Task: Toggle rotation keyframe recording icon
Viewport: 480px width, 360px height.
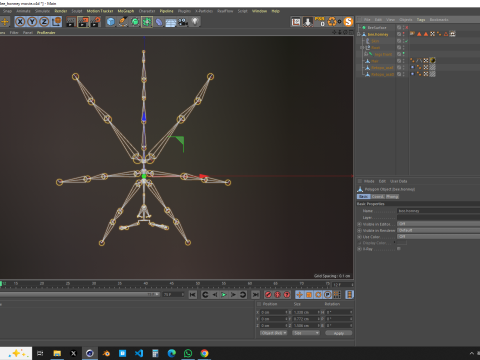Action: tap(318, 295)
